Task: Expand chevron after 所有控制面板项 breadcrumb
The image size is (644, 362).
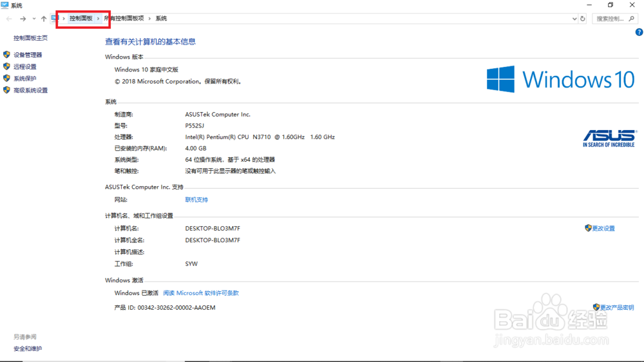Action: pos(149,19)
